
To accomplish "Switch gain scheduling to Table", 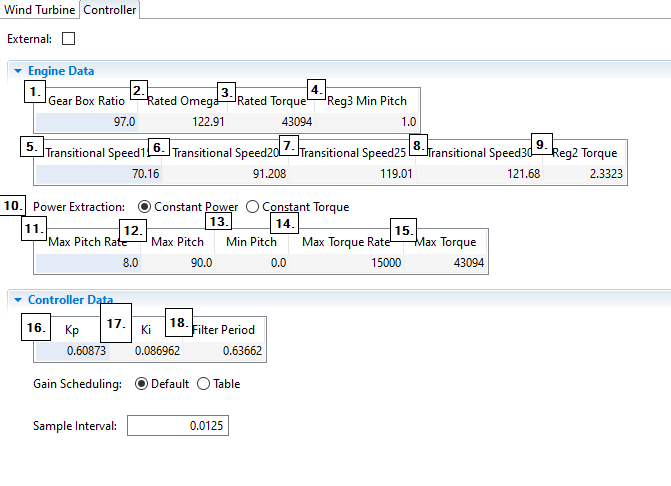I will (x=204, y=384).
